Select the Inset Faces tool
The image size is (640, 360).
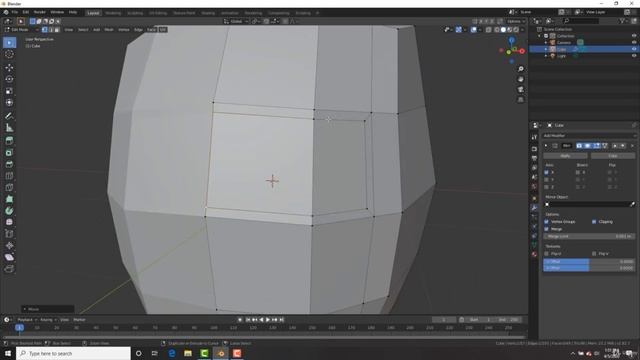pyautogui.click(x=9, y=153)
